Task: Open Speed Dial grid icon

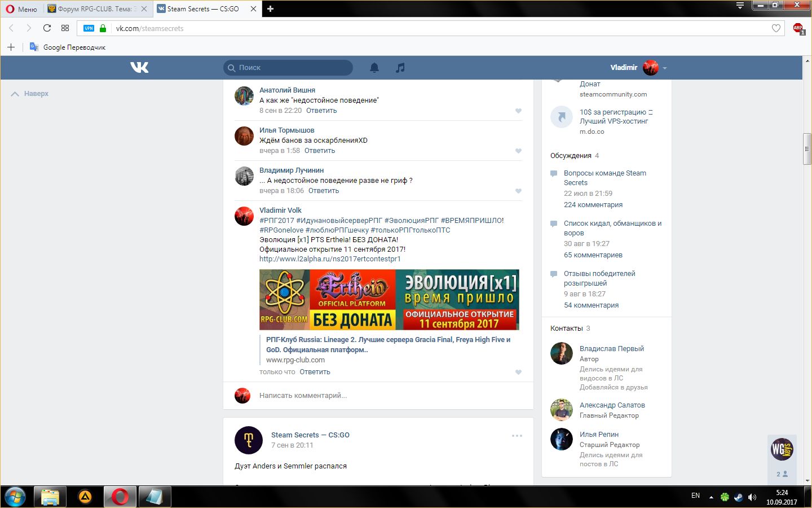Action: [x=65, y=28]
